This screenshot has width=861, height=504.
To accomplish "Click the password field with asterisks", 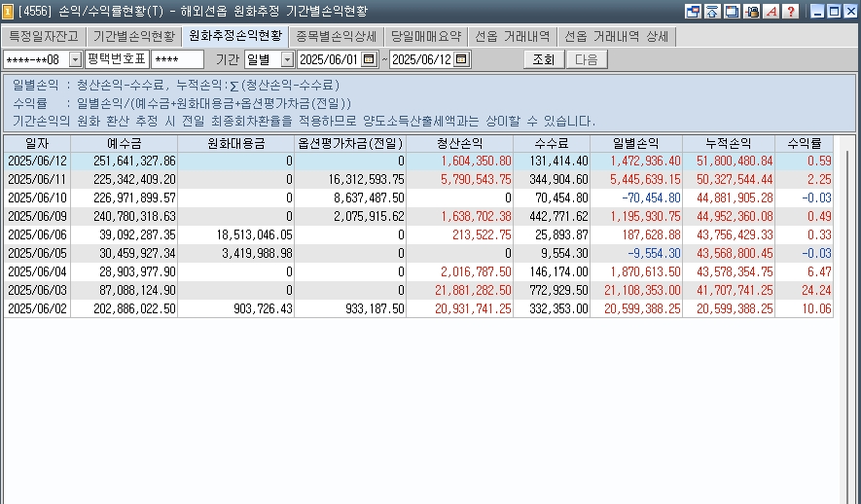I will [x=177, y=59].
